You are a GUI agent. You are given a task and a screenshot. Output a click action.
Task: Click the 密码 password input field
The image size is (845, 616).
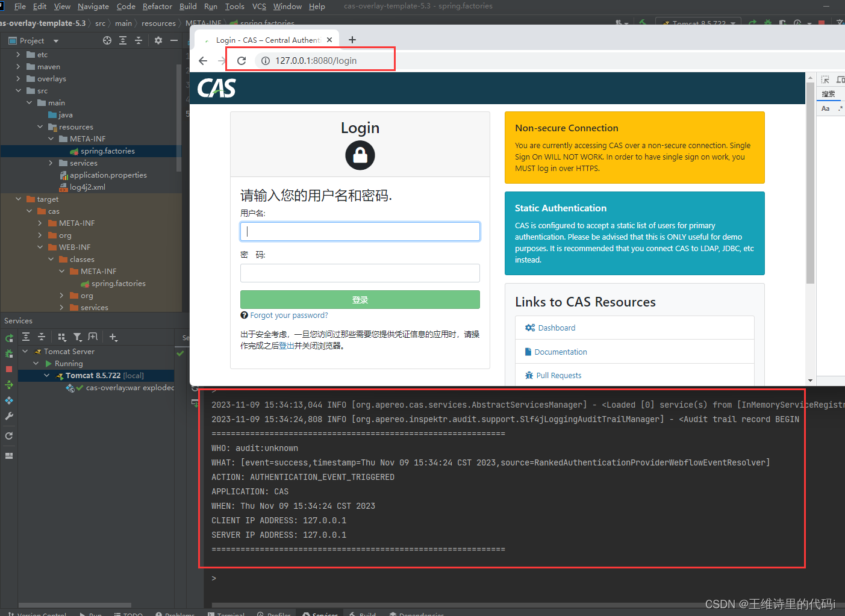(x=360, y=273)
